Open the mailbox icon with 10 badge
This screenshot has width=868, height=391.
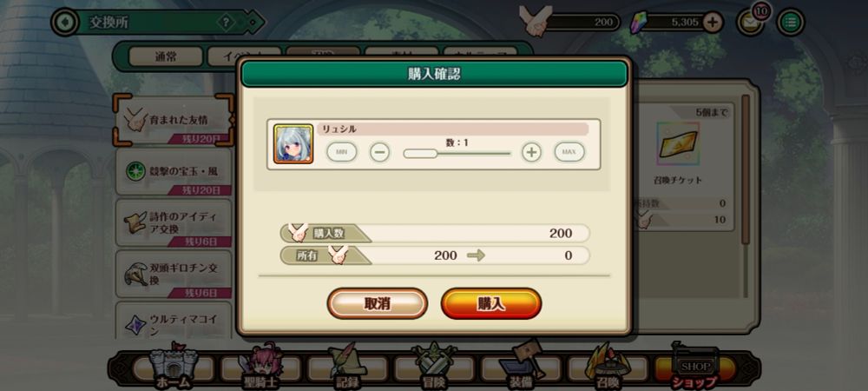[x=750, y=22]
